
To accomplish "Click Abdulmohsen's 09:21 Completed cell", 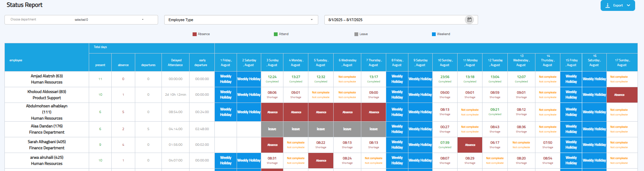I will 495,112.
